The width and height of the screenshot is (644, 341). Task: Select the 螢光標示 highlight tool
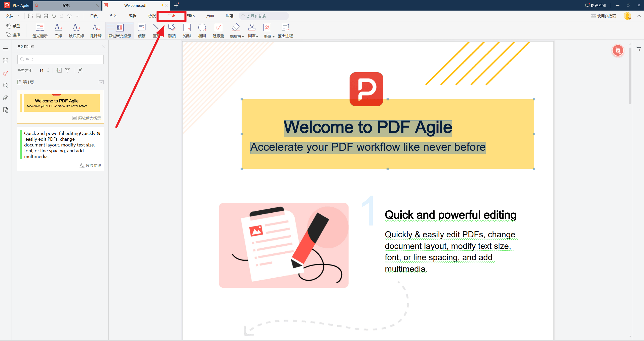point(40,31)
